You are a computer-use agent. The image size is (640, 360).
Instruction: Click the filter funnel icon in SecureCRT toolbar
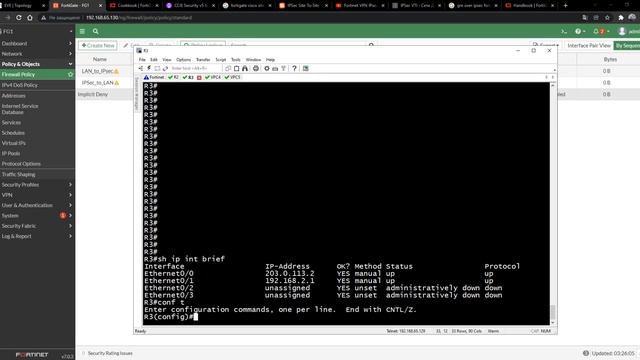(283, 68)
